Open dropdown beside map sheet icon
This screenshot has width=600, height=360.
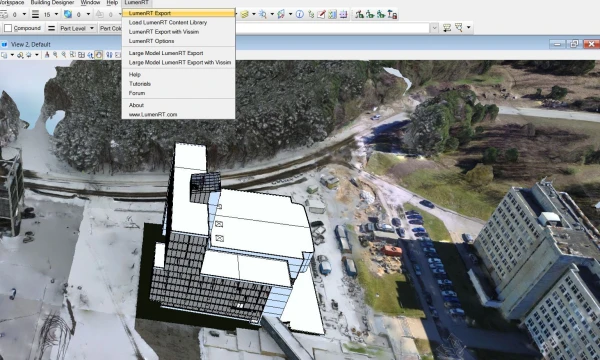(x=290, y=15)
